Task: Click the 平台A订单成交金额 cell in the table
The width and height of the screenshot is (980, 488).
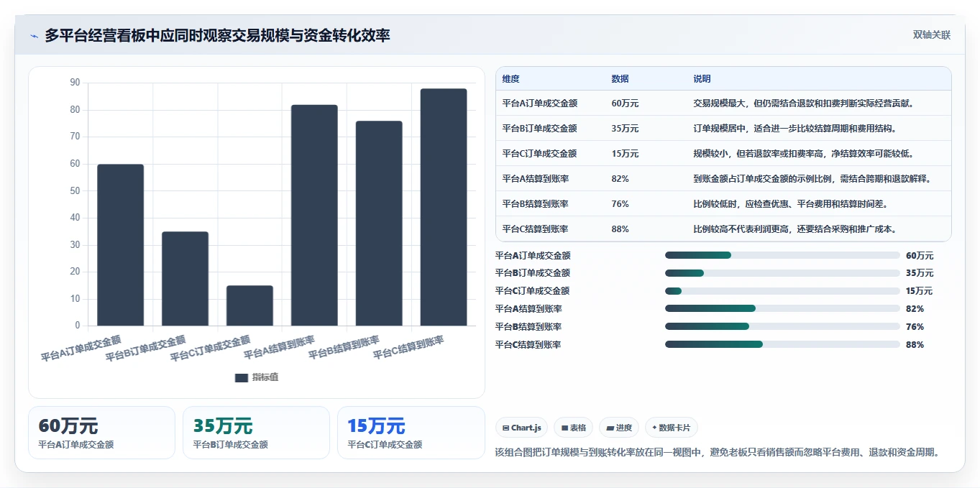Action: [539, 103]
